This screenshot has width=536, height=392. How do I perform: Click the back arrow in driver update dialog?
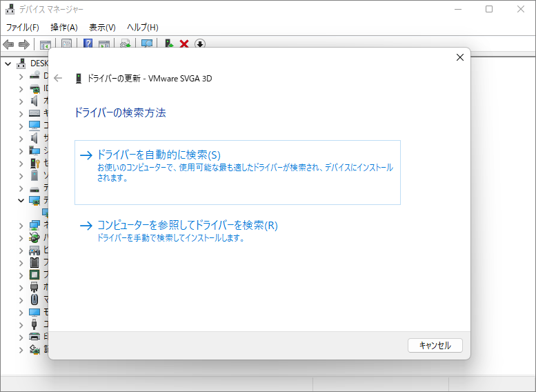pyautogui.click(x=58, y=79)
